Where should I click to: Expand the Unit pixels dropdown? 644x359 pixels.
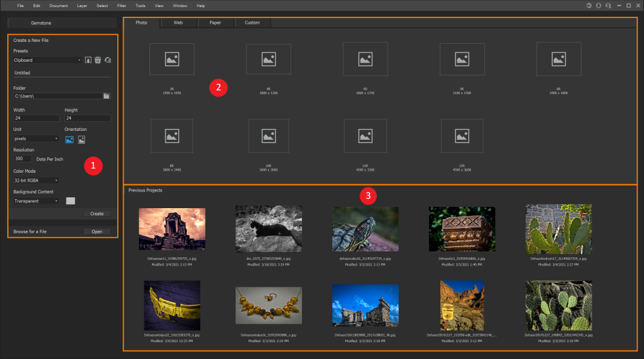tap(37, 139)
